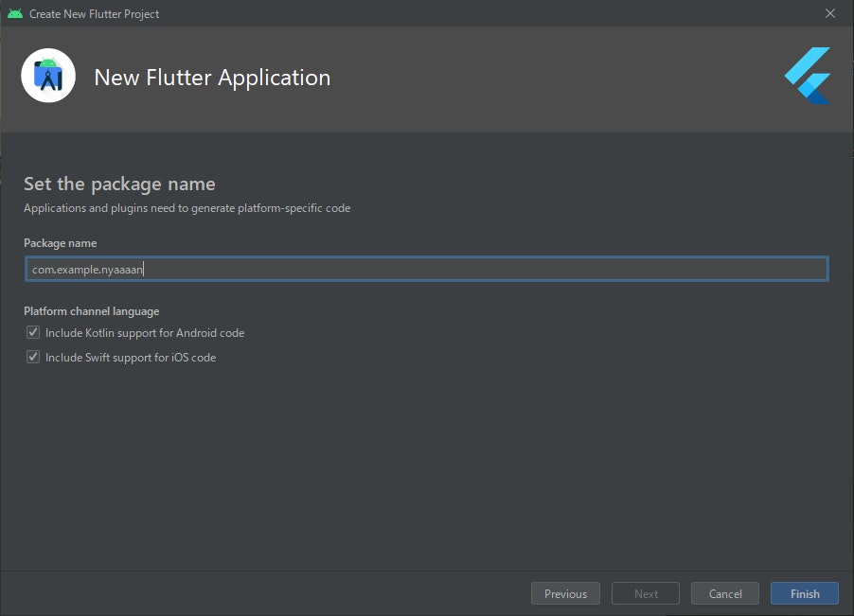Click the Package name field label
Image resolution: width=854 pixels, height=616 pixels.
[60, 242]
